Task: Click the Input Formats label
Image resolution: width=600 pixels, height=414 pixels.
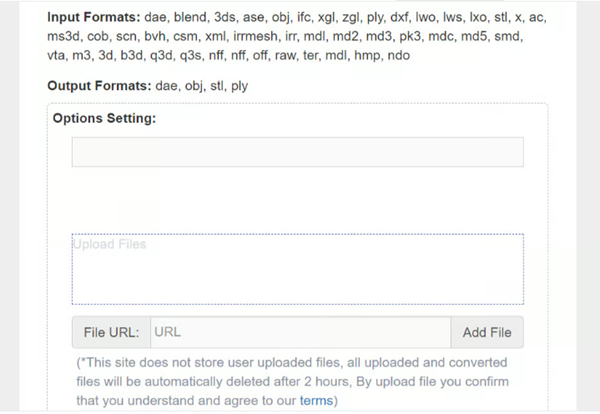Action: click(x=97, y=18)
